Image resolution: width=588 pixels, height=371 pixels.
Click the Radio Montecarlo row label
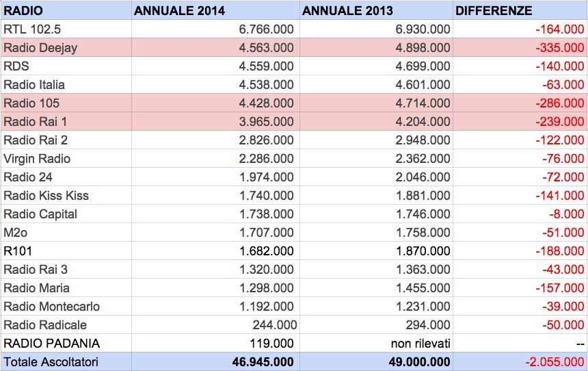[51, 307]
